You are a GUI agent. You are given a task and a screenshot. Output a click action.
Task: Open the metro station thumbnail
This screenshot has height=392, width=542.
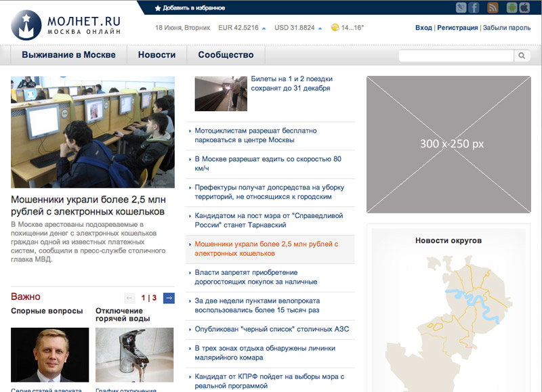[221, 93]
